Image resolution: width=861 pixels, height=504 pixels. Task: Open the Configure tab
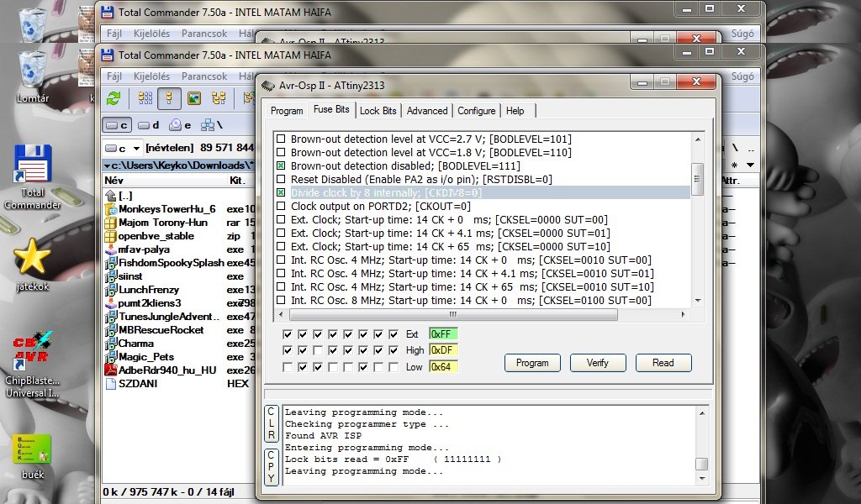click(477, 111)
